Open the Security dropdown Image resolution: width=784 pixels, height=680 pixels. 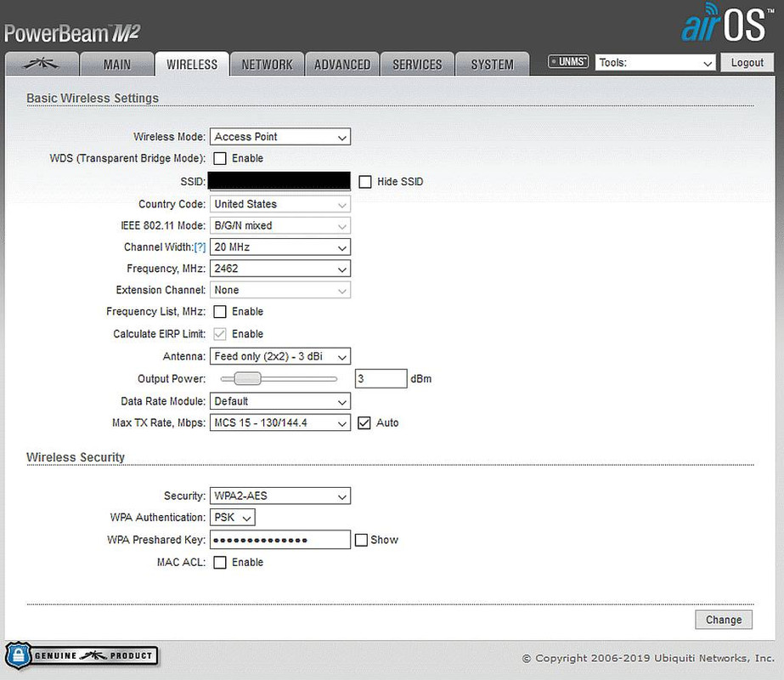(x=280, y=496)
